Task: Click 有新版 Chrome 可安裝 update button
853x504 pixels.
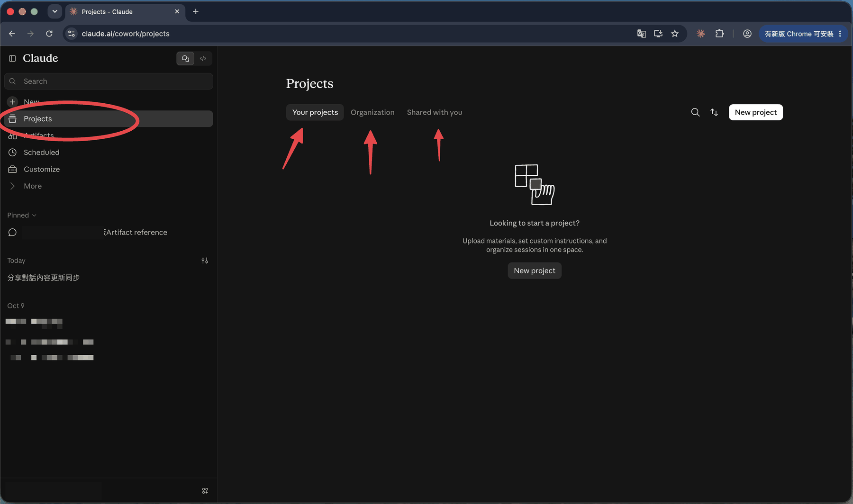Action: [799, 34]
